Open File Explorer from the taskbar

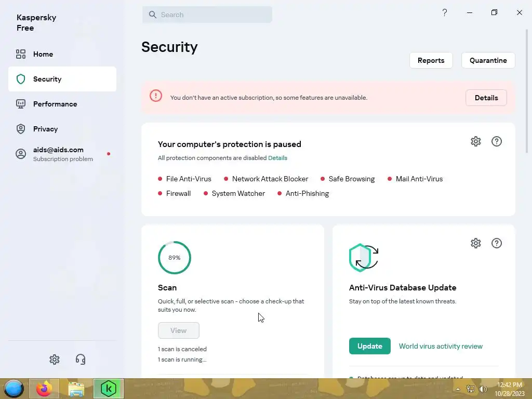[x=76, y=389]
